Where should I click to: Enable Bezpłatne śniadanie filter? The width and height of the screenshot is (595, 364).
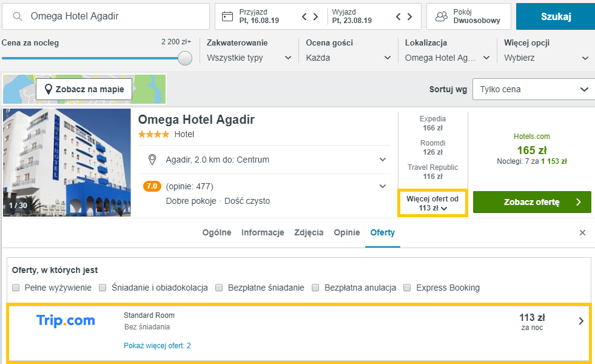pyautogui.click(x=219, y=288)
